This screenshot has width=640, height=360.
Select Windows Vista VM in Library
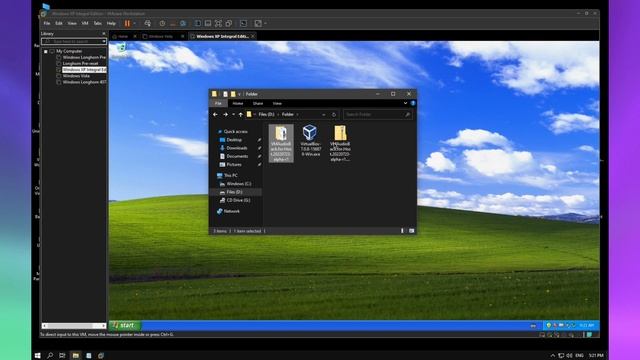point(76,76)
